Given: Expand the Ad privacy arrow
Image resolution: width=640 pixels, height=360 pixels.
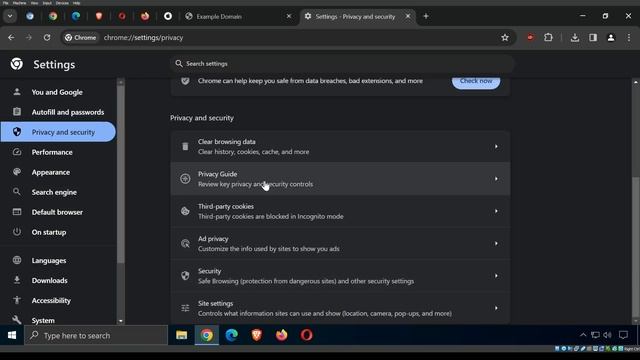Looking at the screenshot, I should click(496, 243).
